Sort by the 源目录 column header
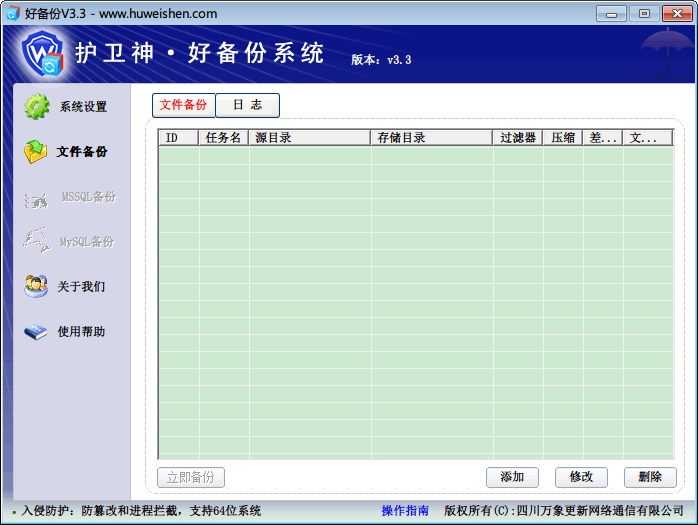Screen dimensions: 698x525 pos(309,138)
